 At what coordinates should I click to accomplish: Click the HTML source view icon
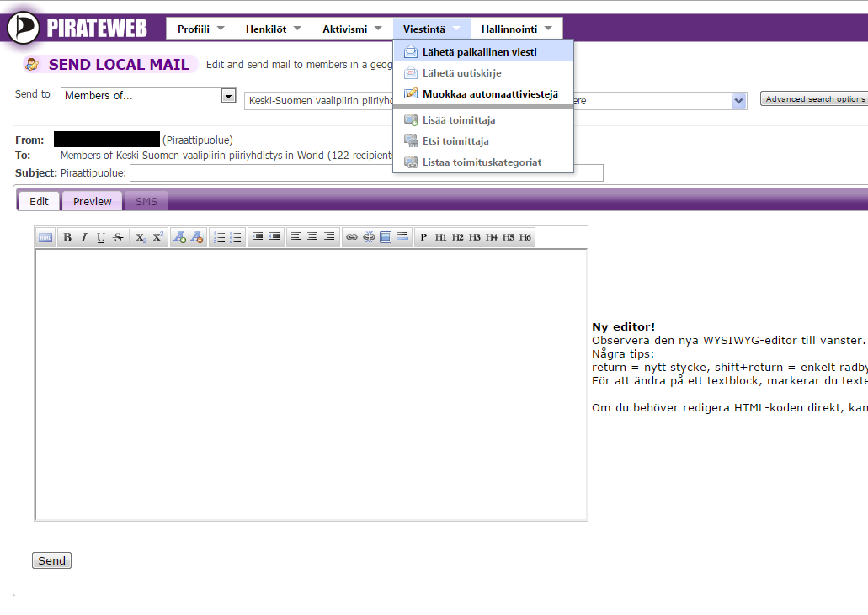(45, 238)
